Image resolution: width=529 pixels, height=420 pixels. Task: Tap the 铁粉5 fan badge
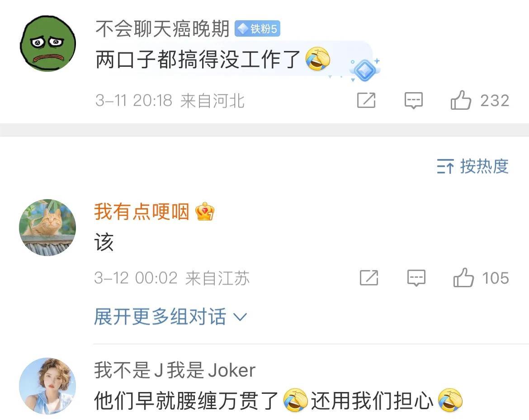tap(257, 28)
